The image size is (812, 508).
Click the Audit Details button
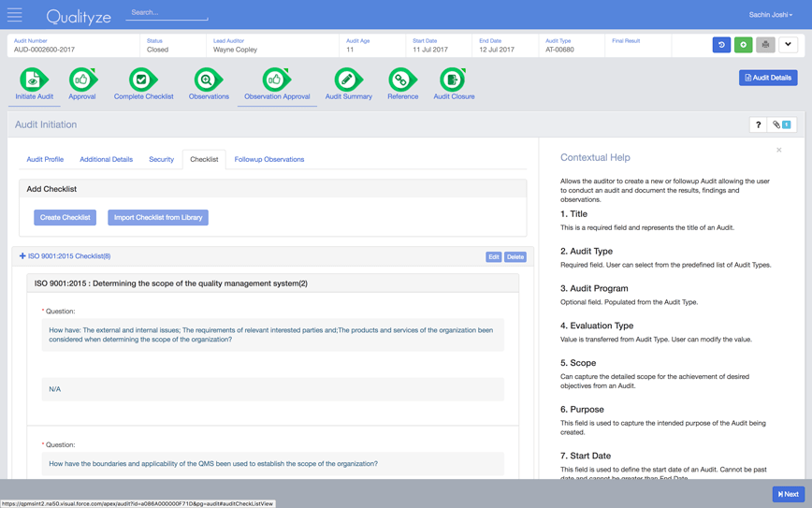point(768,78)
